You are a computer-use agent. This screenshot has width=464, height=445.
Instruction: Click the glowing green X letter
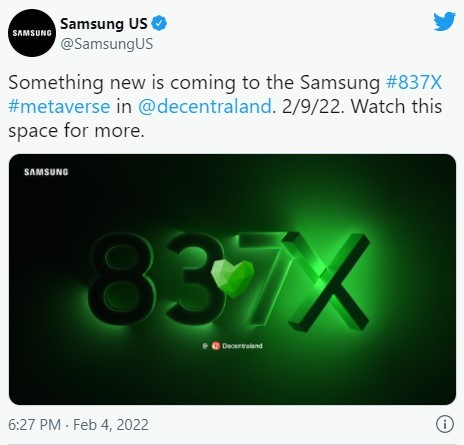(x=327, y=282)
